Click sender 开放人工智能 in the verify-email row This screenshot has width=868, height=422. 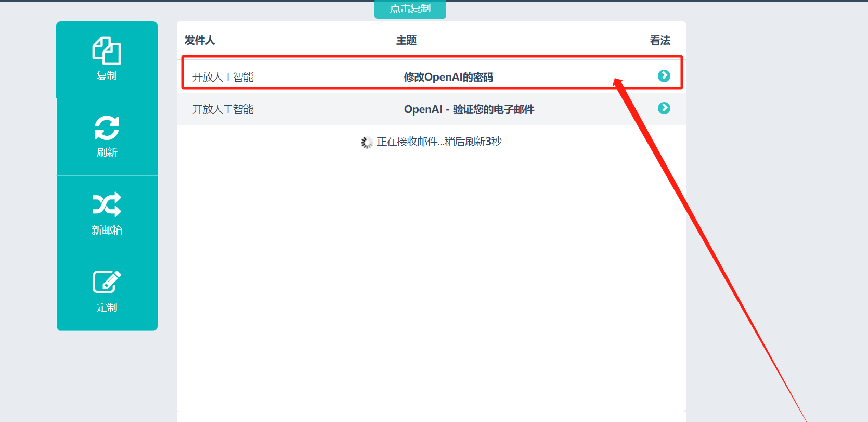(223, 109)
